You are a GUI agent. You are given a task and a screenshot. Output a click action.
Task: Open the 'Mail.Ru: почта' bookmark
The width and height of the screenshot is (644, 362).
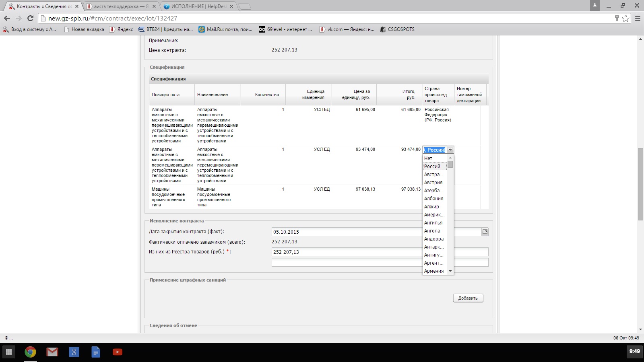click(x=225, y=29)
